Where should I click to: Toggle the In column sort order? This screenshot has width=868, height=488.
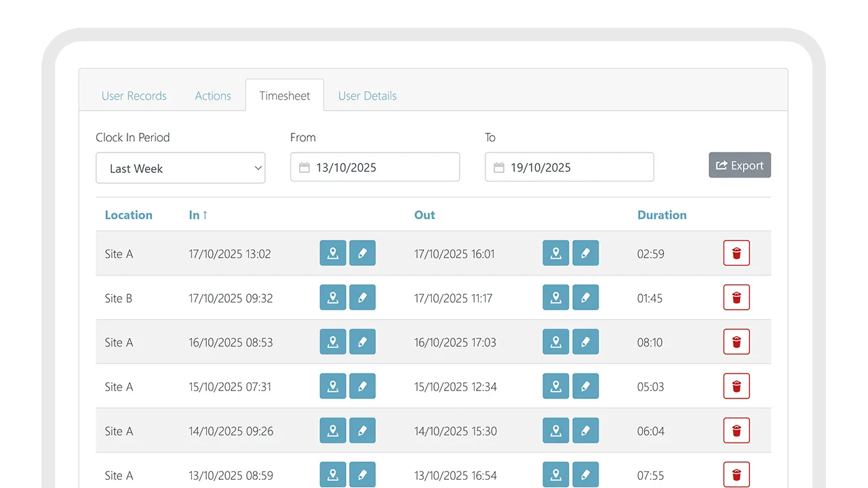[197, 215]
